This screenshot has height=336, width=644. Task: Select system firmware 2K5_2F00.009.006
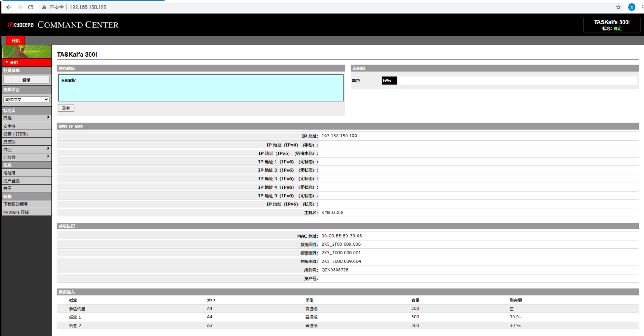pyautogui.click(x=341, y=244)
